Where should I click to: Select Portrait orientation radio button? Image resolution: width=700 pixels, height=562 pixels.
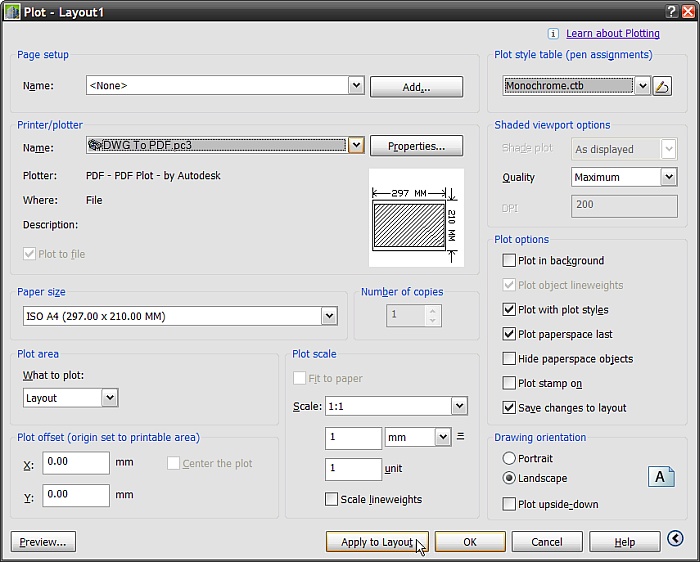pyautogui.click(x=510, y=458)
